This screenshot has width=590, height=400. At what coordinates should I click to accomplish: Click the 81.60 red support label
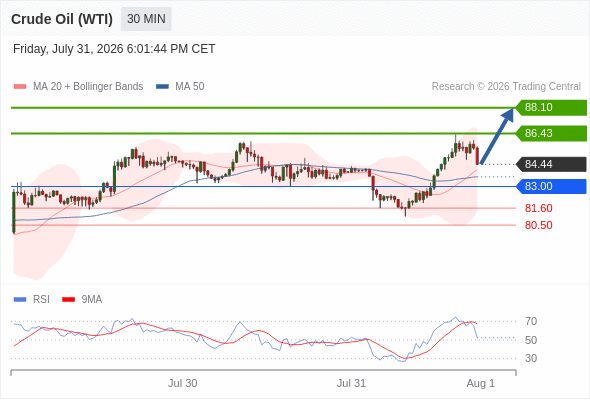tap(538, 208)
